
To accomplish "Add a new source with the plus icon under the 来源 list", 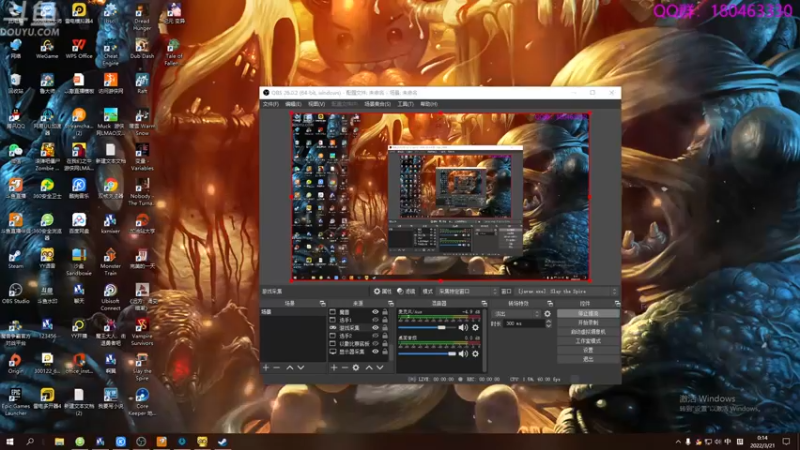I will click(x=334, y=367).
